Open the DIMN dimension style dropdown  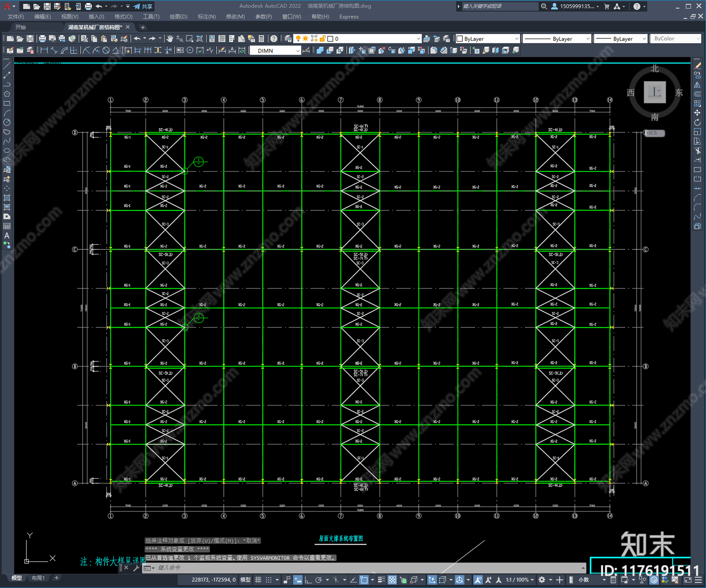[275, 51]
